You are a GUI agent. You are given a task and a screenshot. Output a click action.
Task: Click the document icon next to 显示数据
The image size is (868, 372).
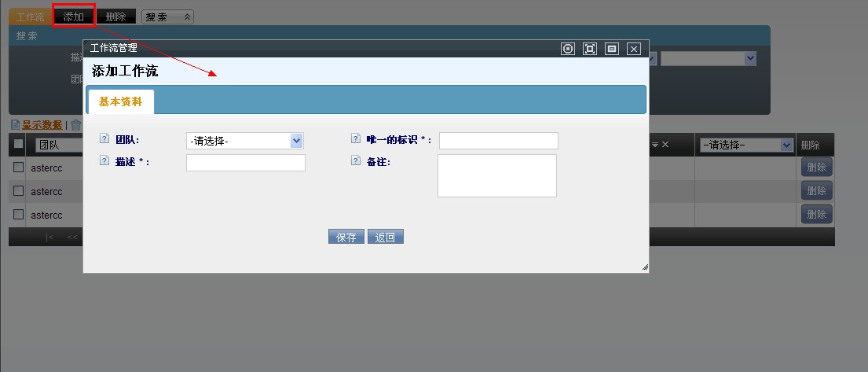(15, 125)
